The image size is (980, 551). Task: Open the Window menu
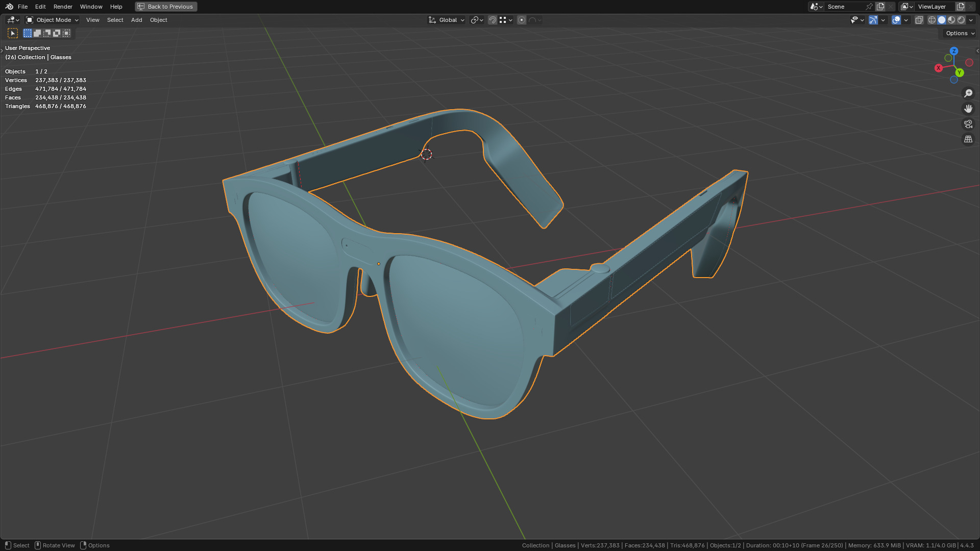point(91,7)
